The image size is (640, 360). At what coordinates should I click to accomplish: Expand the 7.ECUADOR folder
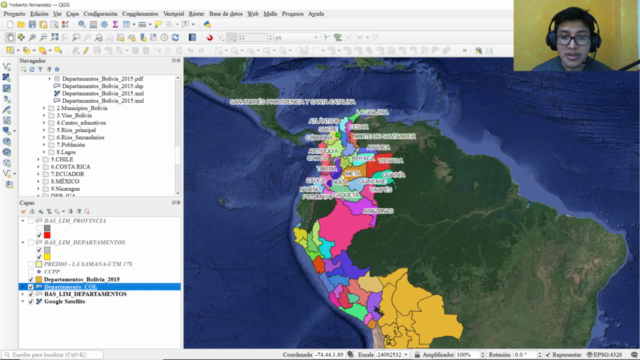coord(38,174)
